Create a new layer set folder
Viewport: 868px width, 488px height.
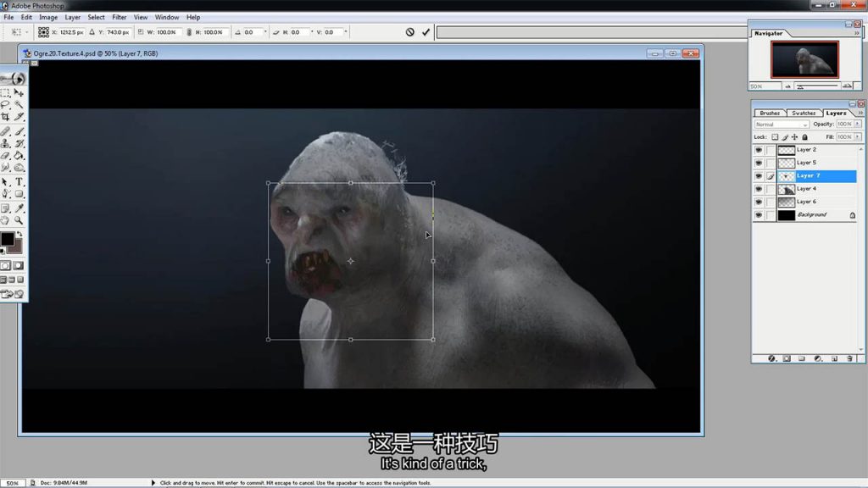click(802, 358)
